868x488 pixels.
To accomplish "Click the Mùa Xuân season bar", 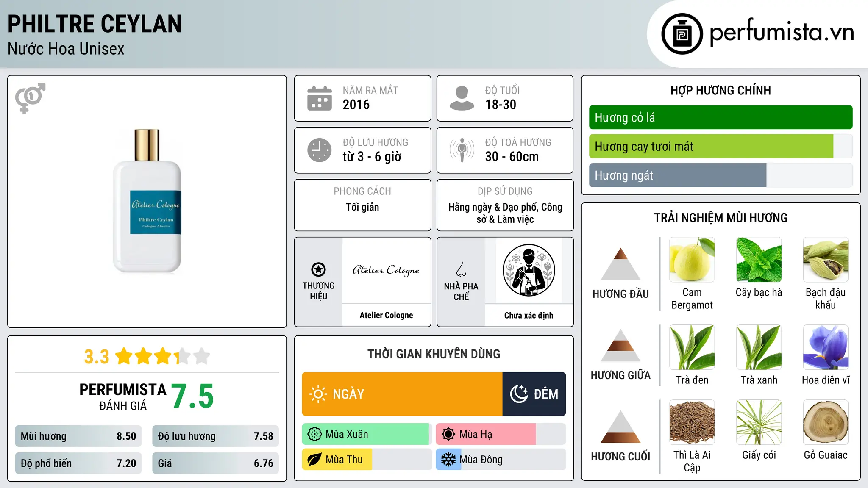I will coord(367,434).
